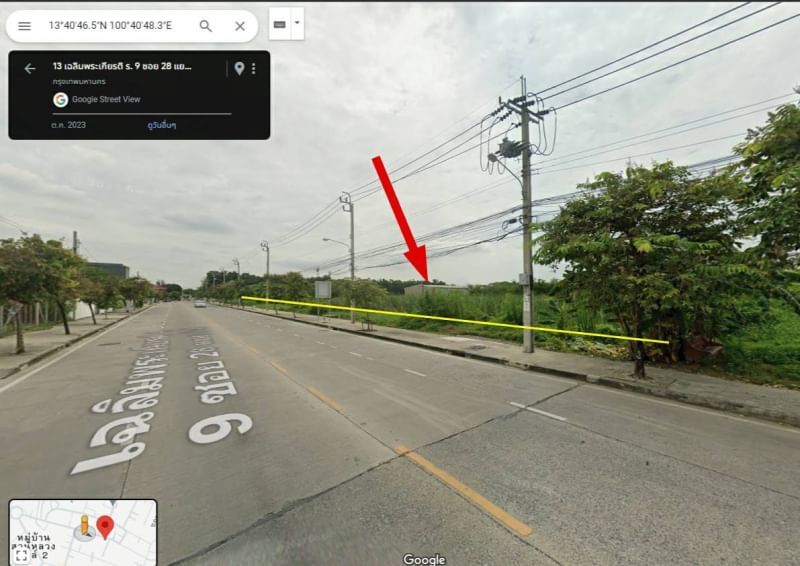800x566 pixels.
Task: Expand minimap with the fullscreen corner icon
Action: coord(21,555)
